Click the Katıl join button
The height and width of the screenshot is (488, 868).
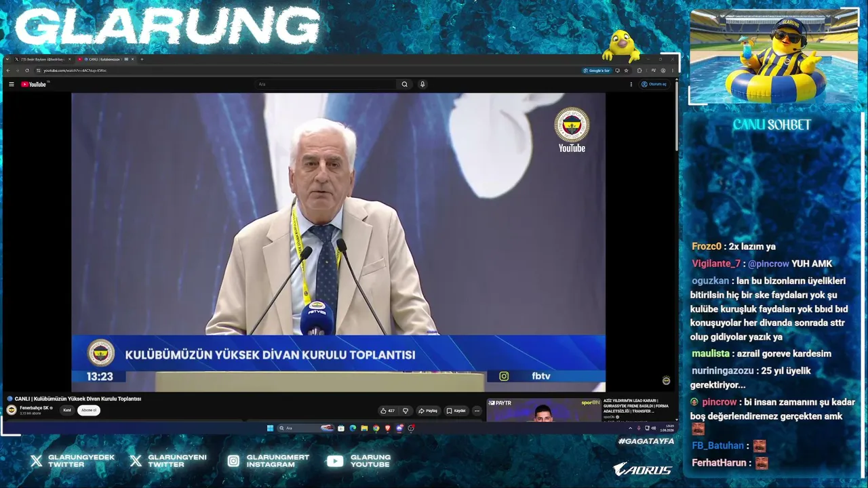point(67,411)
